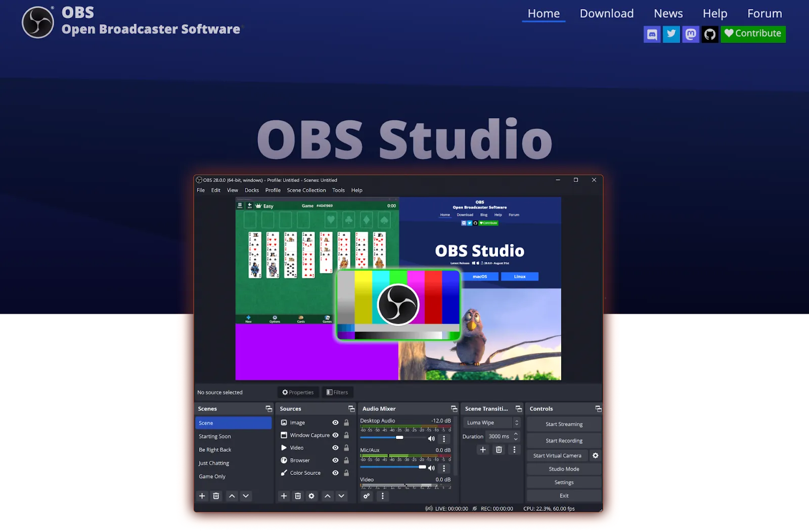Toggle lock on Browser source
This screenshot has height=532, width=809.
tap(346, 461)
